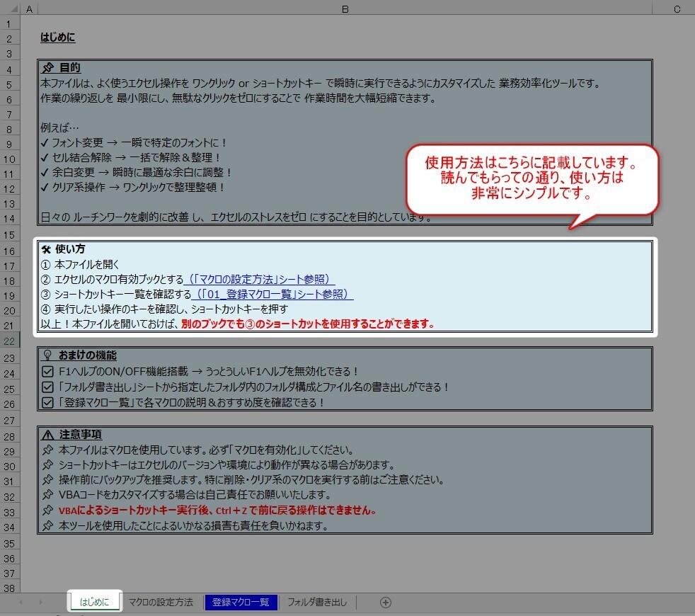Click the red text VBAによるショートカットキー実行後

[218, 511]
